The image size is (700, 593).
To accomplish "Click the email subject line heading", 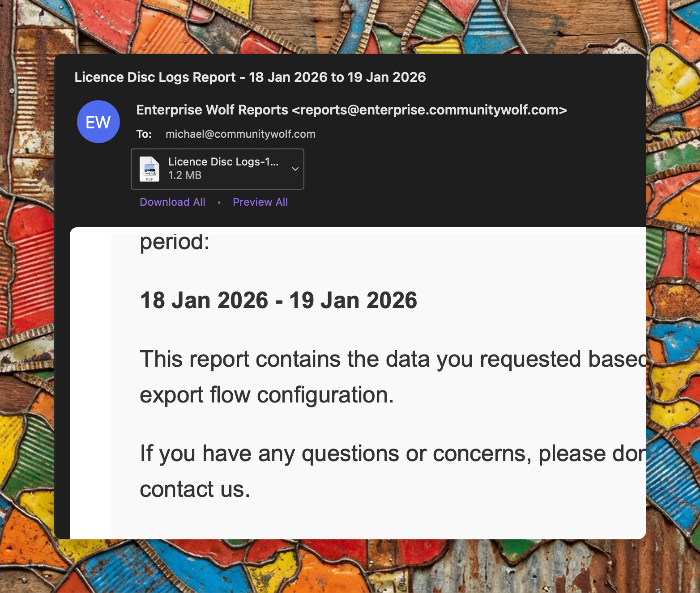I will 250,77.
